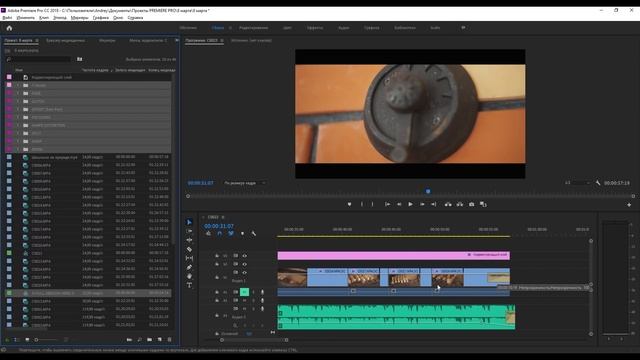Open playback resolution dropdown in Program monitor
The height and width of the screenshot is (360, 640).
click(578, 183)
